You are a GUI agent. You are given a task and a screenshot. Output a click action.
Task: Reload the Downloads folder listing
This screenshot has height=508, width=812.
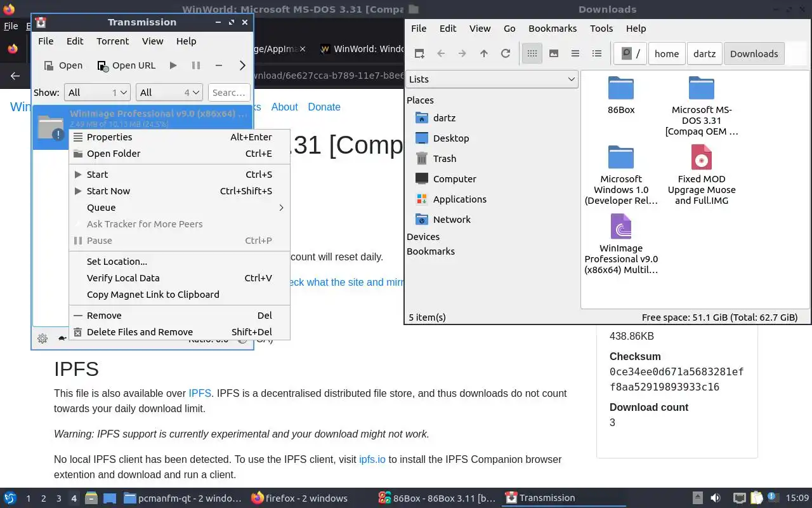pos(506,54)
